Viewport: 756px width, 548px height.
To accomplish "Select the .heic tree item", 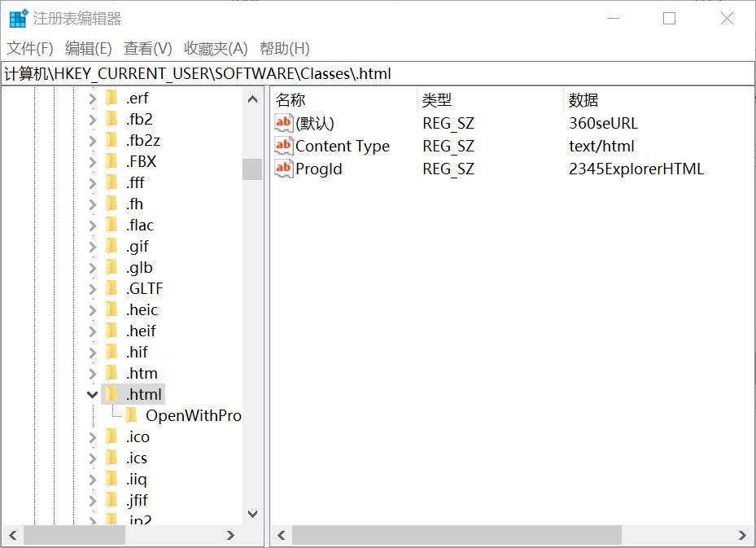I will point(142,309).
